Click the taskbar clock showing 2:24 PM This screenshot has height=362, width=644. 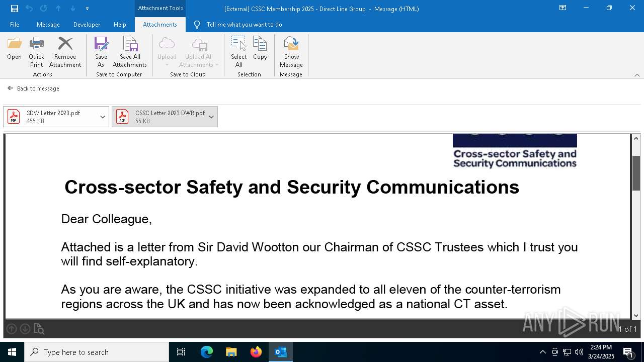(601, 352)
